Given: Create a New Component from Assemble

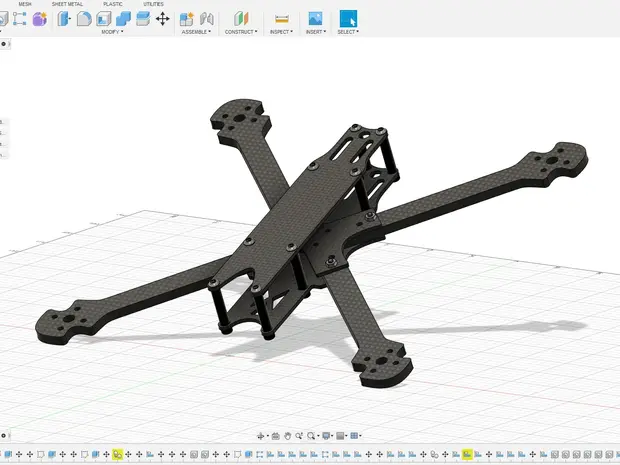Looking at the screenshot, I should point(187,19).
